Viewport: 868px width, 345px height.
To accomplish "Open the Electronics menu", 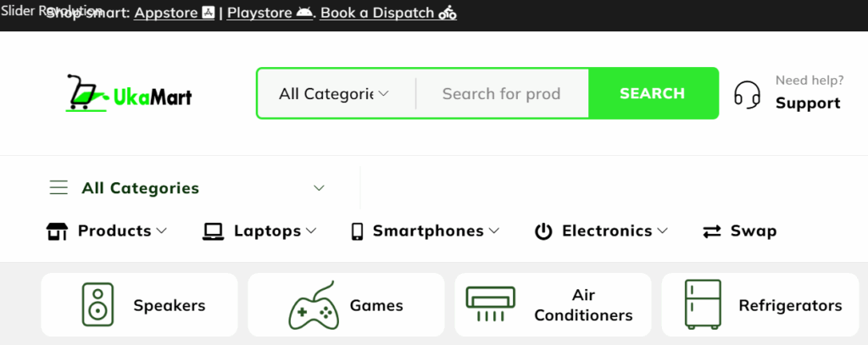I will tap(601, 231).
